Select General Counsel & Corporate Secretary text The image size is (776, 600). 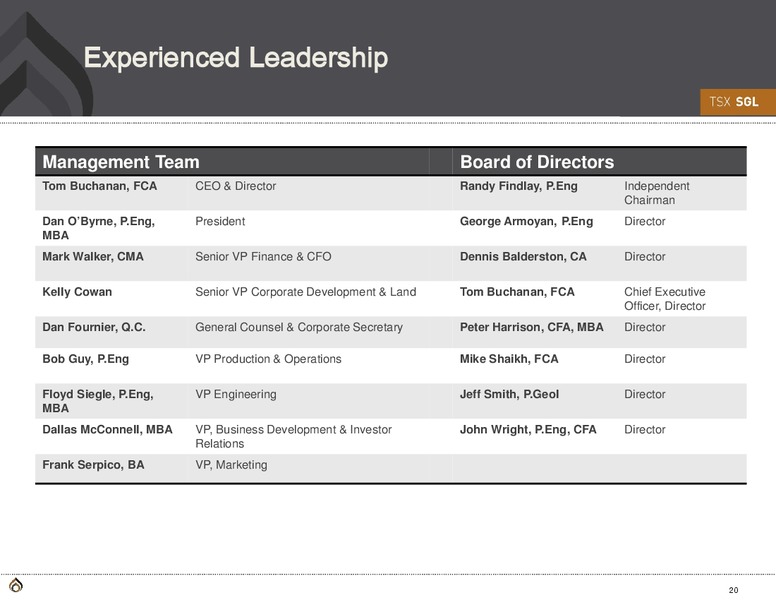point(299,327)
